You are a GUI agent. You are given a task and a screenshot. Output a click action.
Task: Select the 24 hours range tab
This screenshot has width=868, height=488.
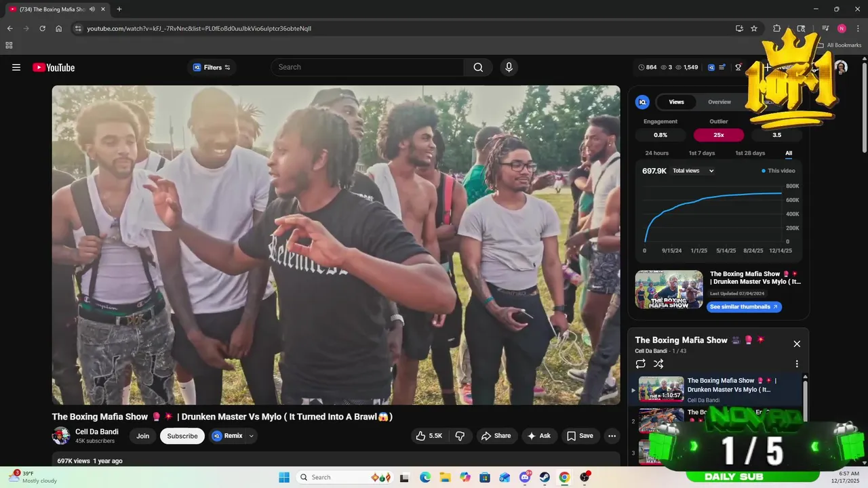click(x=656, y=153)
